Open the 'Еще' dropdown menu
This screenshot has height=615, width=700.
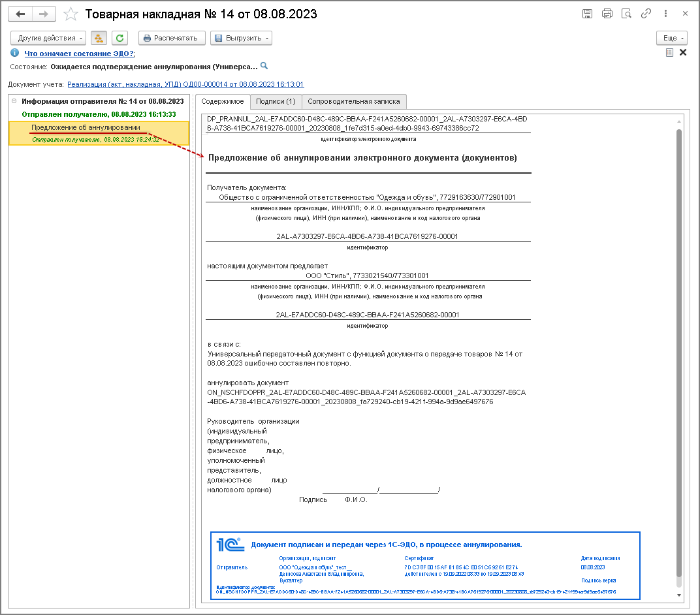click(672, 38)
